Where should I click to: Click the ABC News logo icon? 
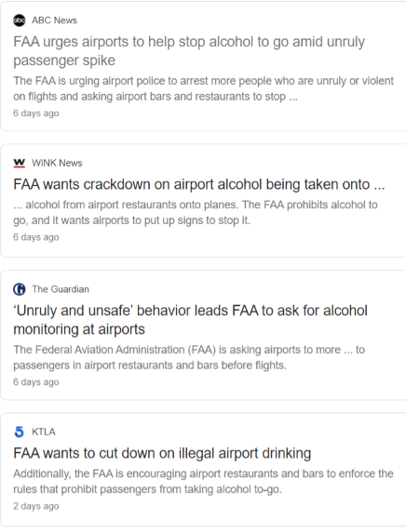(x=20, y=20)
